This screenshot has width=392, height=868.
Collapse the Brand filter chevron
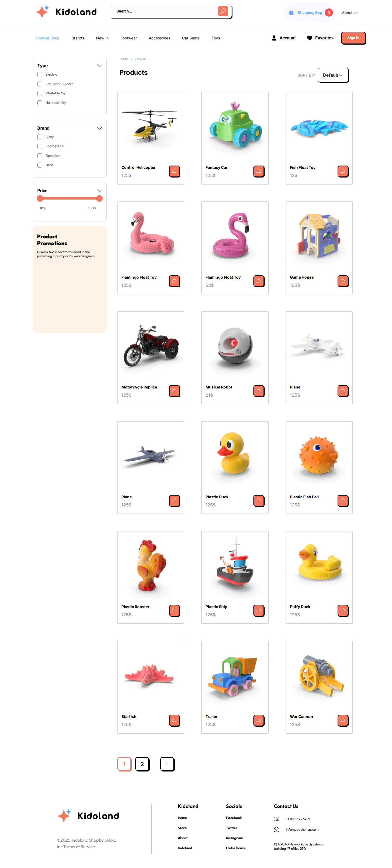pyautogui.click(x=100, y=128)
